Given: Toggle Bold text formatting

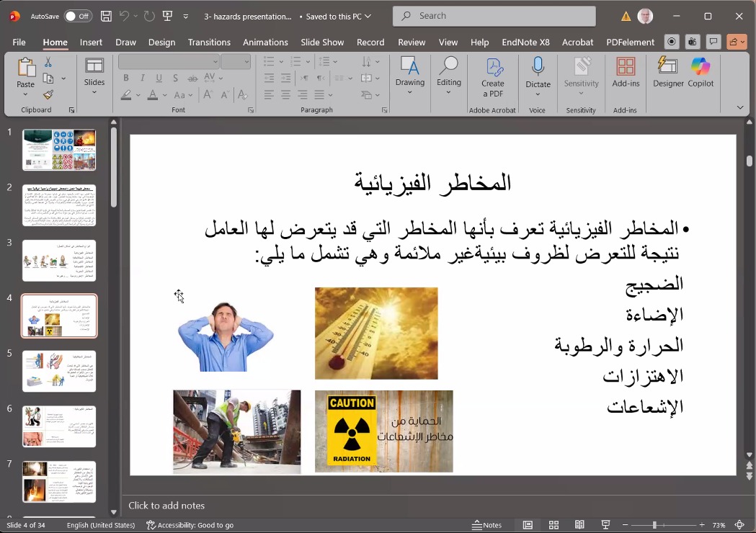Looking at the screenshot, I should click(126, 78).
